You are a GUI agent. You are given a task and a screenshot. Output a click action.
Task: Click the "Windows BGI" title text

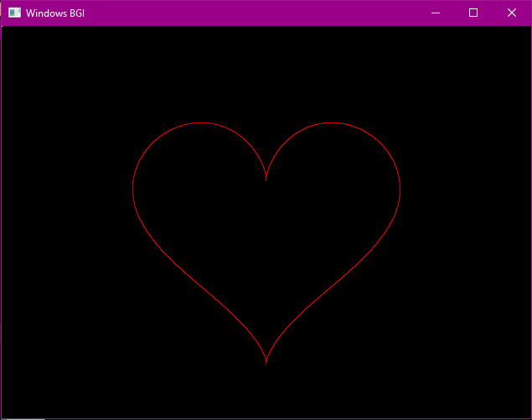pyautogui.click(x=55, y=13)
